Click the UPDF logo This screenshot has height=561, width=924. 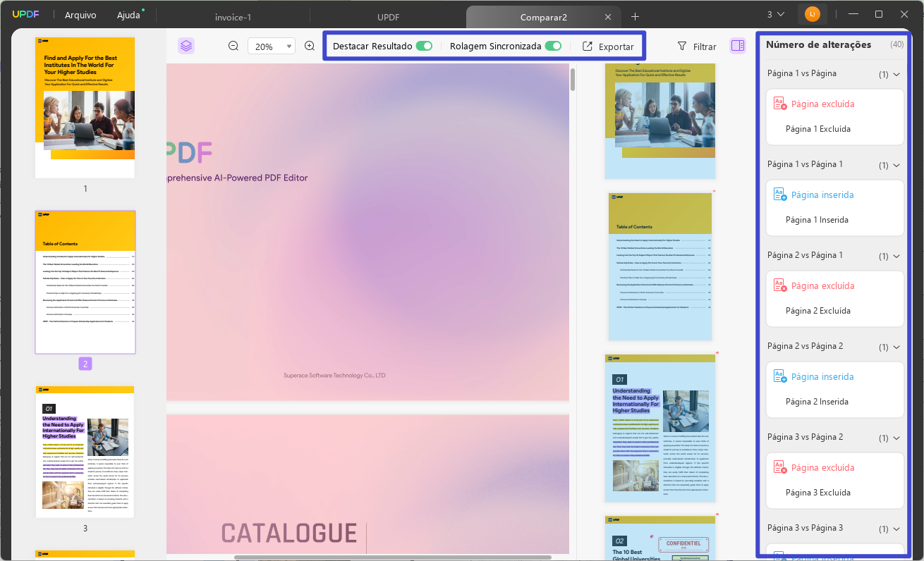click(x=26, y=13)
